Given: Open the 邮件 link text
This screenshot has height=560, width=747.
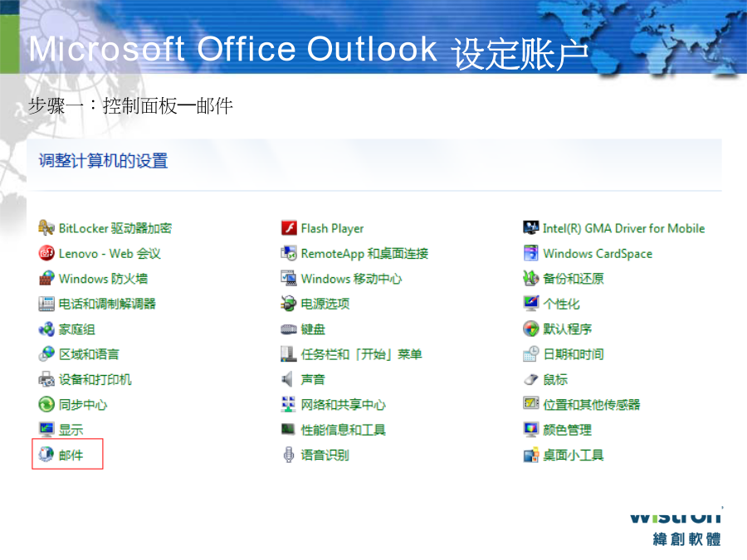Looking at the screenshot, I should point(71,455).
